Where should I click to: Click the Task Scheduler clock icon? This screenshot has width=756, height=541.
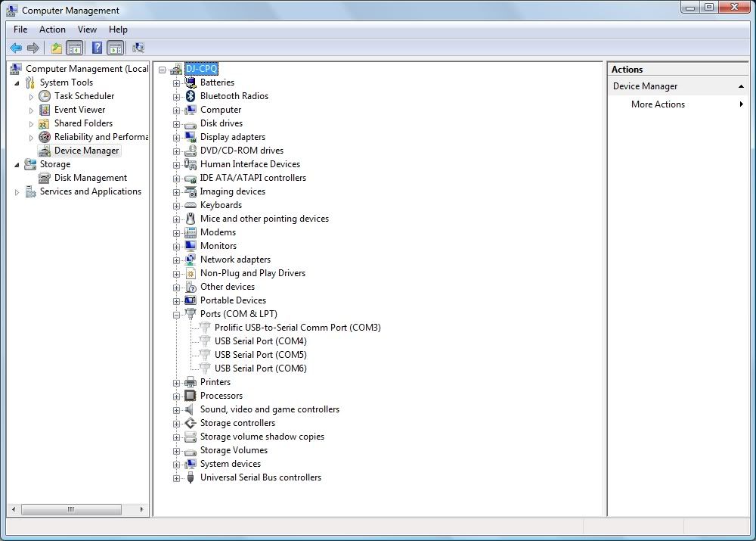(x=45, y=96)
